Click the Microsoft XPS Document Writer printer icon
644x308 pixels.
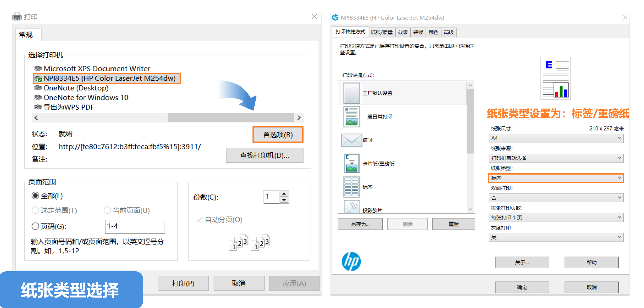pyautogui.click(x=38, y=68)
